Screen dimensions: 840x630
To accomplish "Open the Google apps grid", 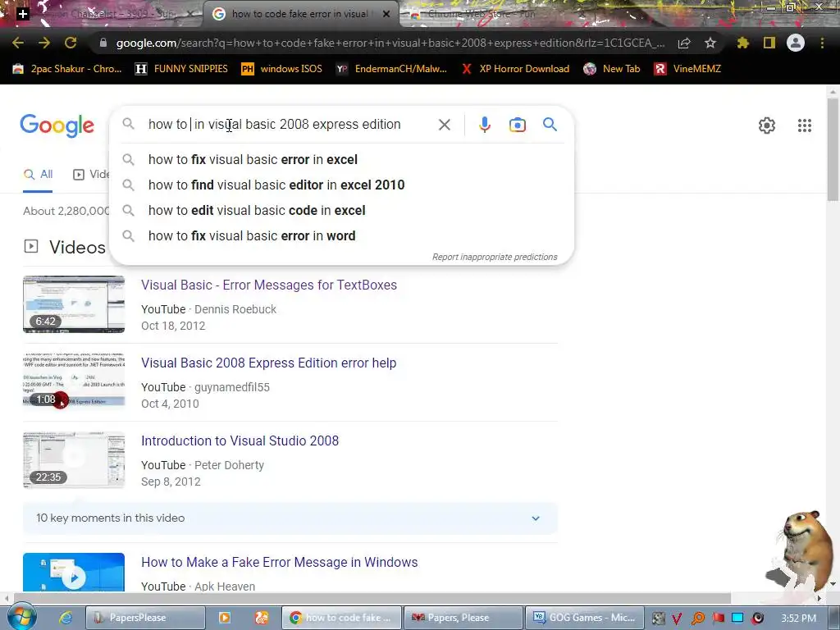I will tap(804, 126).
